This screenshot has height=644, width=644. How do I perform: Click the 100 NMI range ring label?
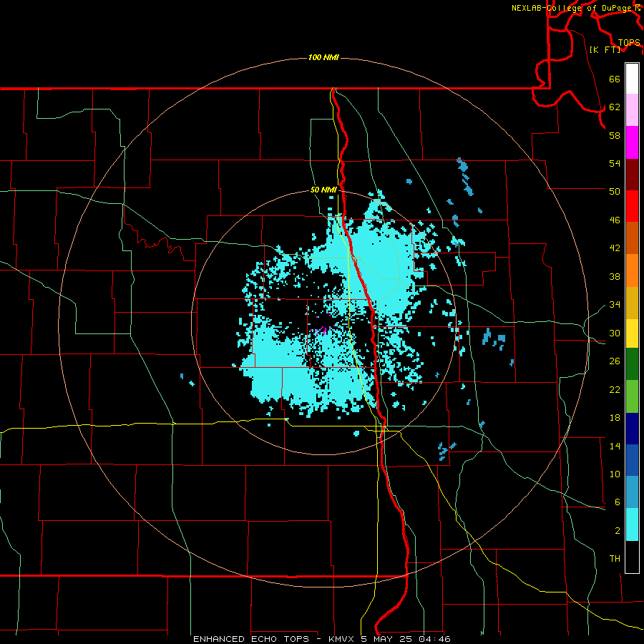coord(323,57)
